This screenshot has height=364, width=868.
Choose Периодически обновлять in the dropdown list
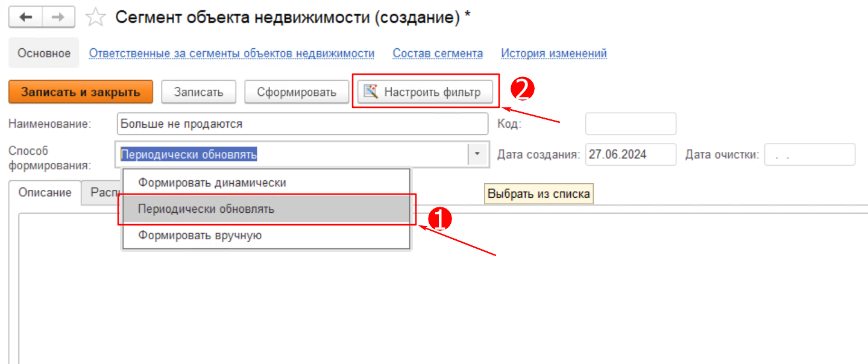206,209
